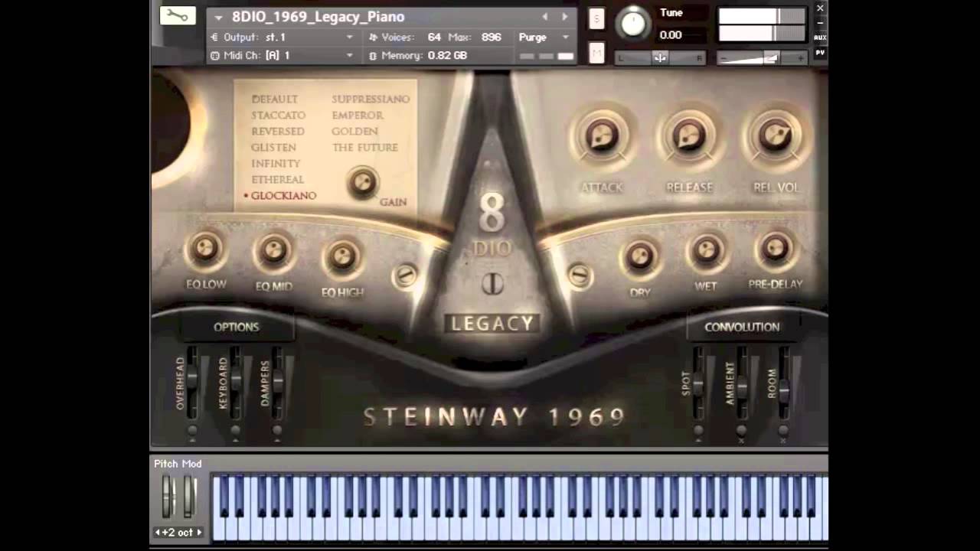
Task: Mute instrument with the M button
Action: pyautogui.click(x=596, y=52)
